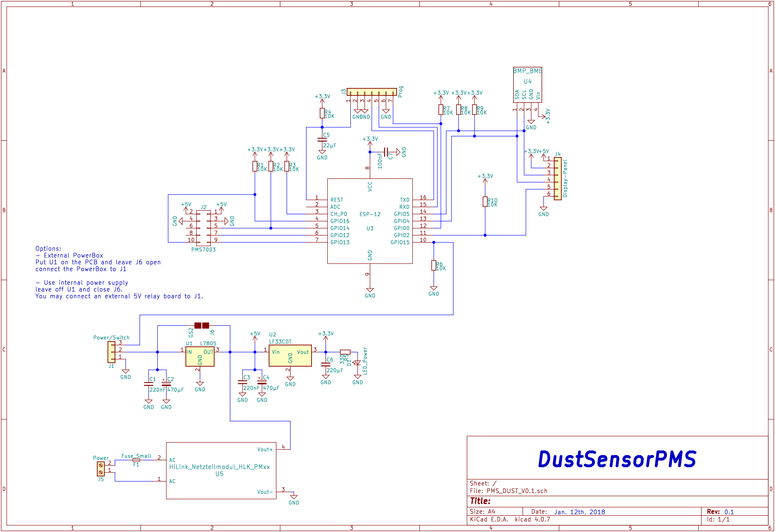This screenshot has width=775, height=532.
Task: Select the '- Use internal power supply' note
Action: point(82,283)
